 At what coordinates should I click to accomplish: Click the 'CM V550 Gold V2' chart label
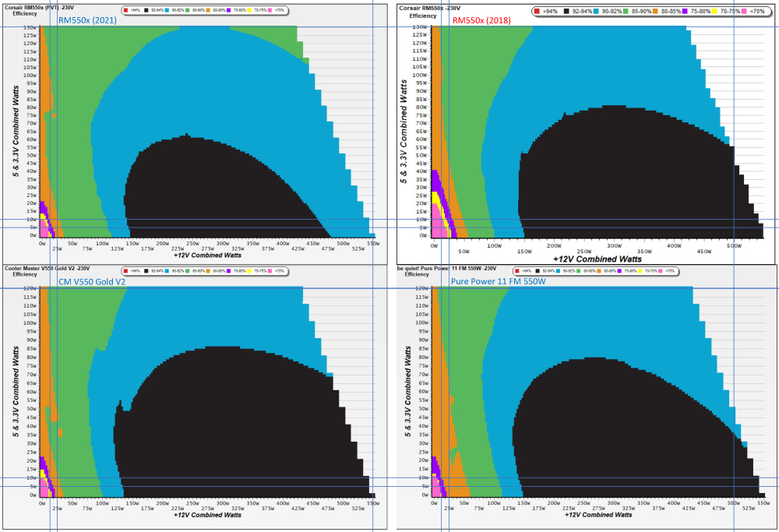(x=92, y=282)
